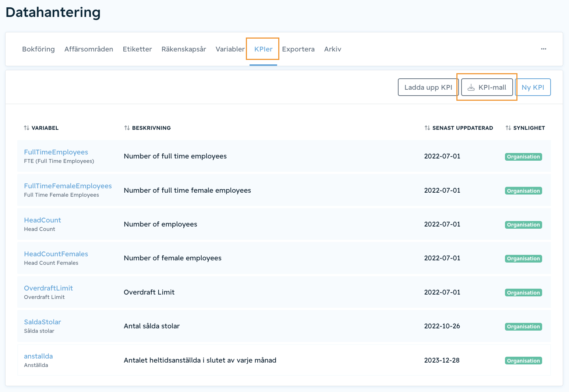Click Organisation badge in SaldaStolar row

coord(523,327)
